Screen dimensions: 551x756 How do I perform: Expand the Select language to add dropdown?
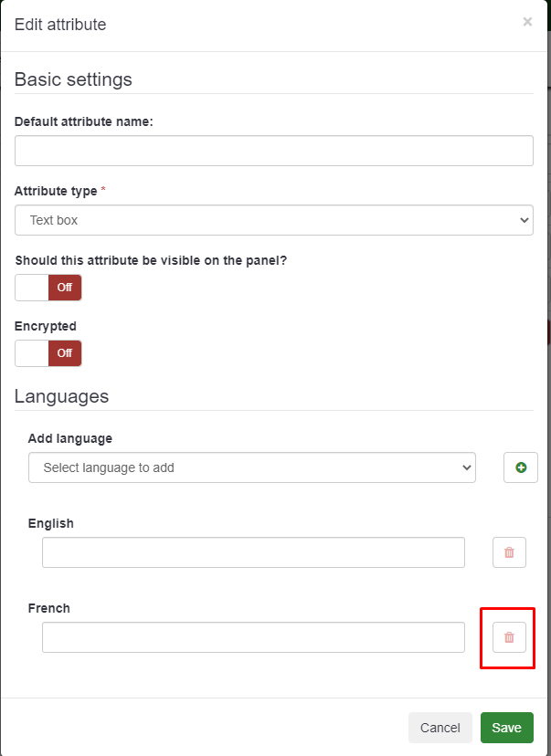(x=252, y=467)
